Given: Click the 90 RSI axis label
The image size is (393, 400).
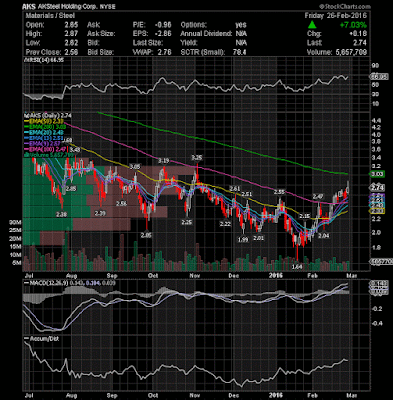Looking at the screenshot, I should click(376, 66).
